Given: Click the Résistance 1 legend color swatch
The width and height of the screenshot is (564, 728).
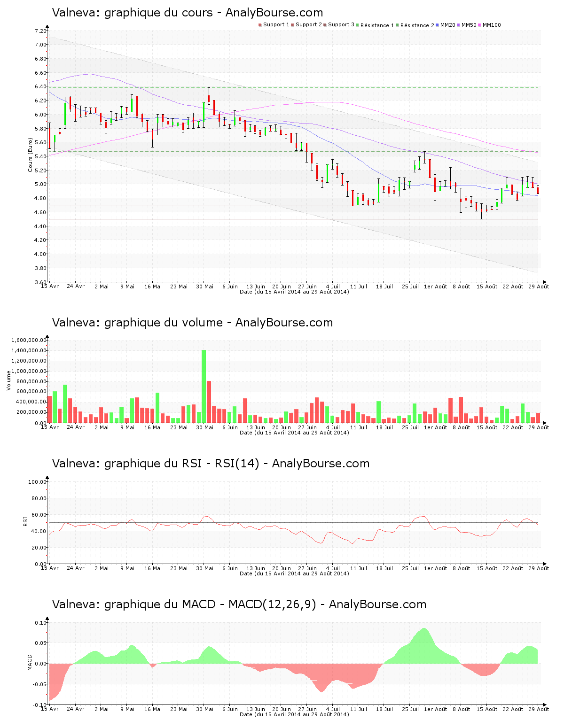Looking at the screenshot, I should coord(358,25).
